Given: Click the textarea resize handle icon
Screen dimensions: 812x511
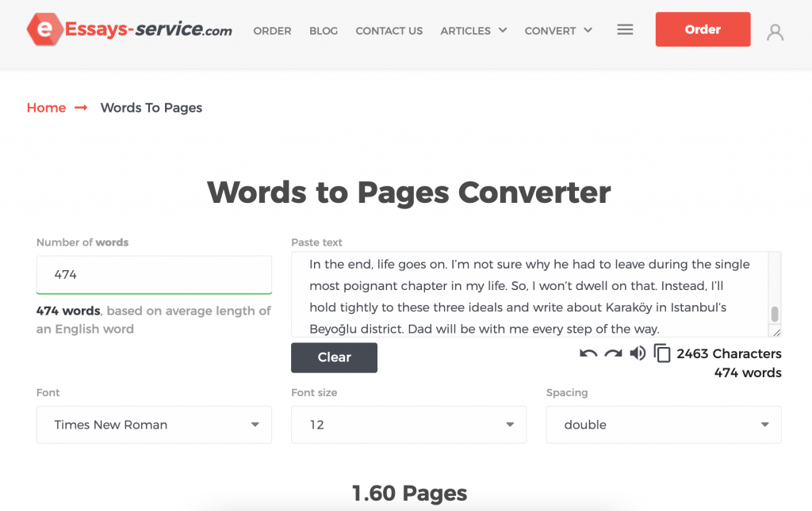Looking at the screenshot, I should pos(775,330).
